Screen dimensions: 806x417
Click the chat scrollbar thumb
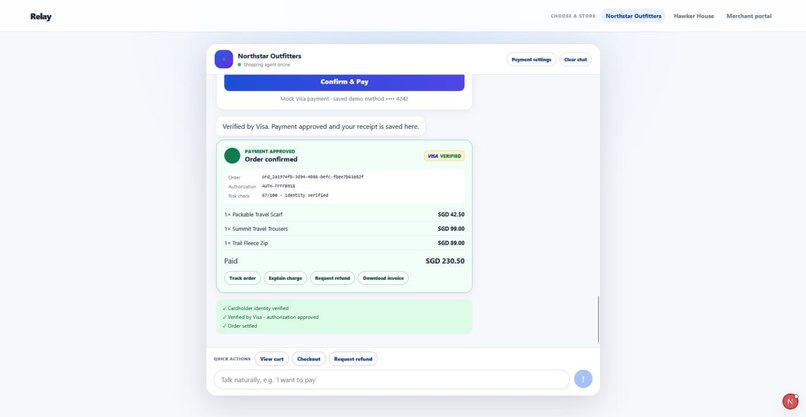(598, 319)
